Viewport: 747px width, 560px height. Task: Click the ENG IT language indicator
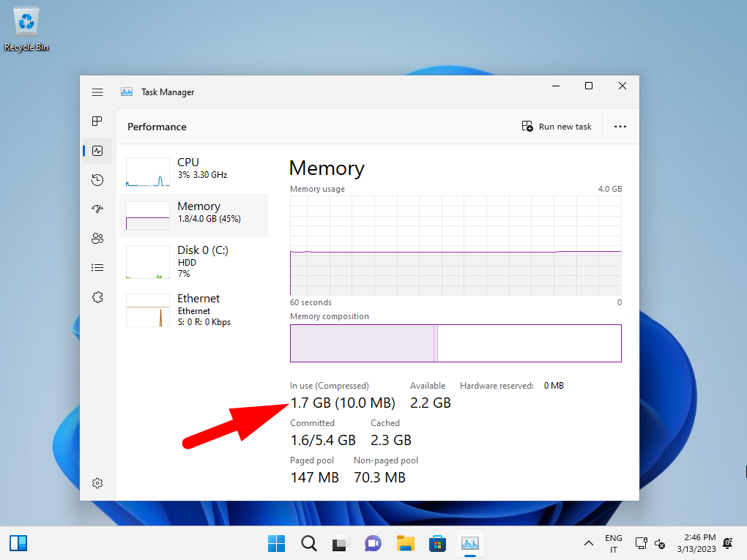coord(614,543)
